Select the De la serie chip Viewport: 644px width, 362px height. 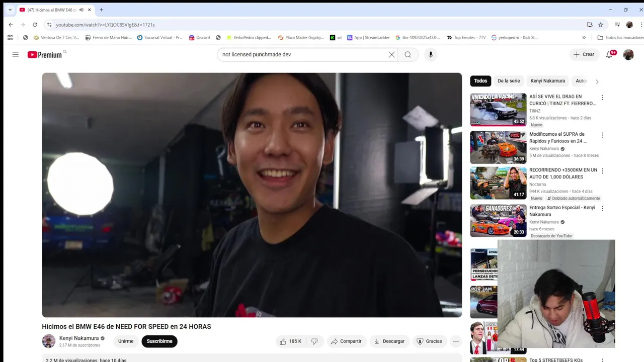(x=509, y=81)
